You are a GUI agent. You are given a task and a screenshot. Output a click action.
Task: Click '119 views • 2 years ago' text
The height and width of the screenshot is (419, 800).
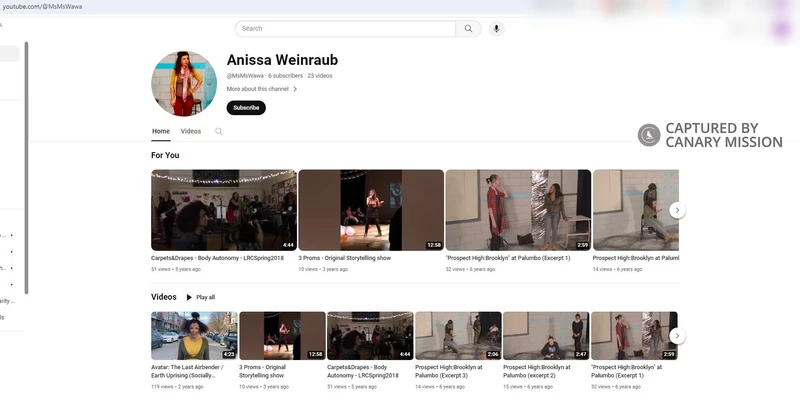[177, 387]
